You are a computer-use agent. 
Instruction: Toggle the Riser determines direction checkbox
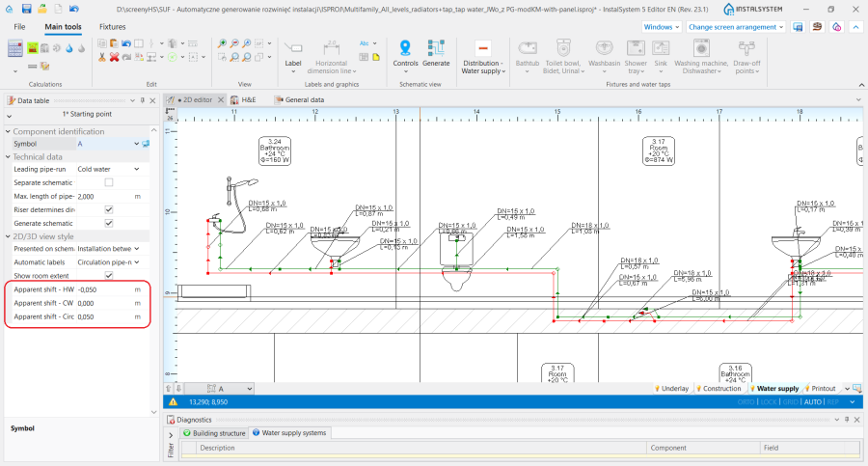point(109,209)
